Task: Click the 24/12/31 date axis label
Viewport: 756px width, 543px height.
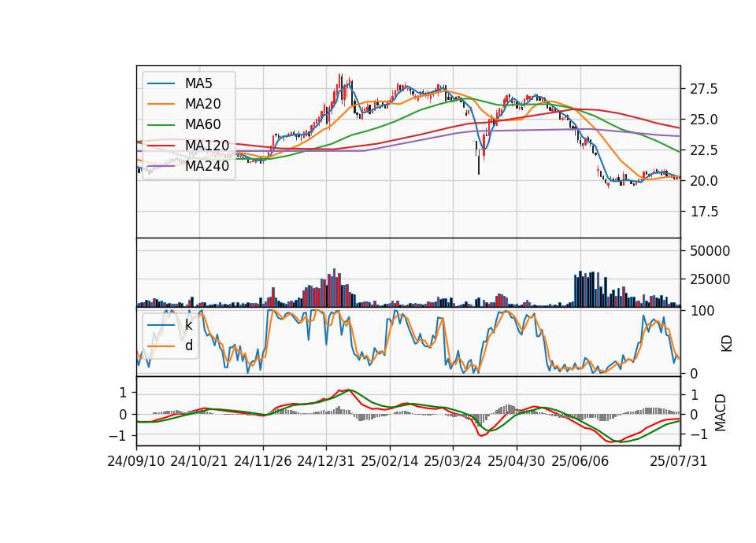Action: click(326, 461)
